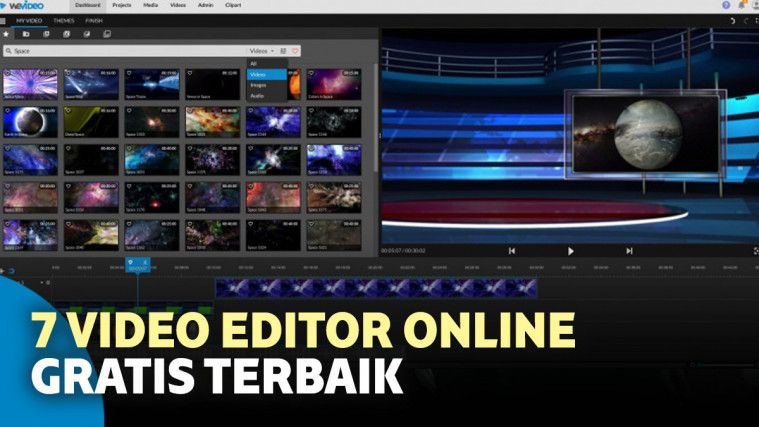Open the starred favorites media tab
759x427 pixels.
point(6,34)
